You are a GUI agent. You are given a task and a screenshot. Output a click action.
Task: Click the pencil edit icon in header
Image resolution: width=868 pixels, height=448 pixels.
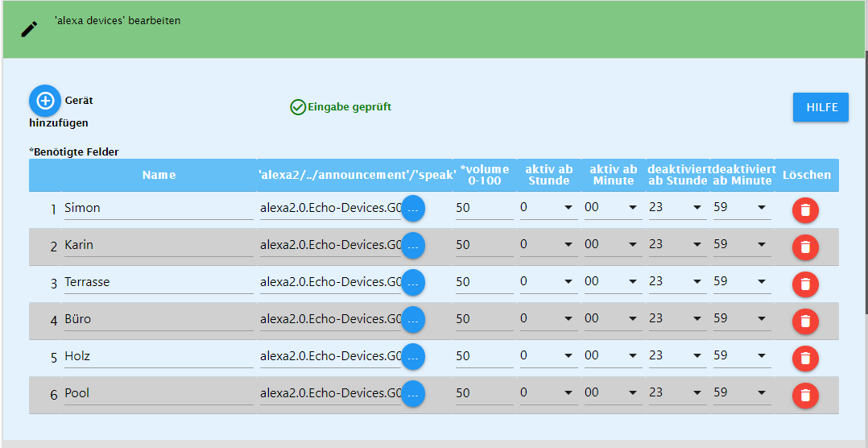point(29,29)
